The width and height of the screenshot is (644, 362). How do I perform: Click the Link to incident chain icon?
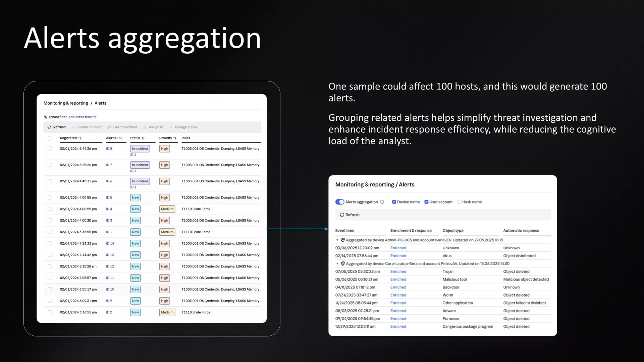(109, 127)
